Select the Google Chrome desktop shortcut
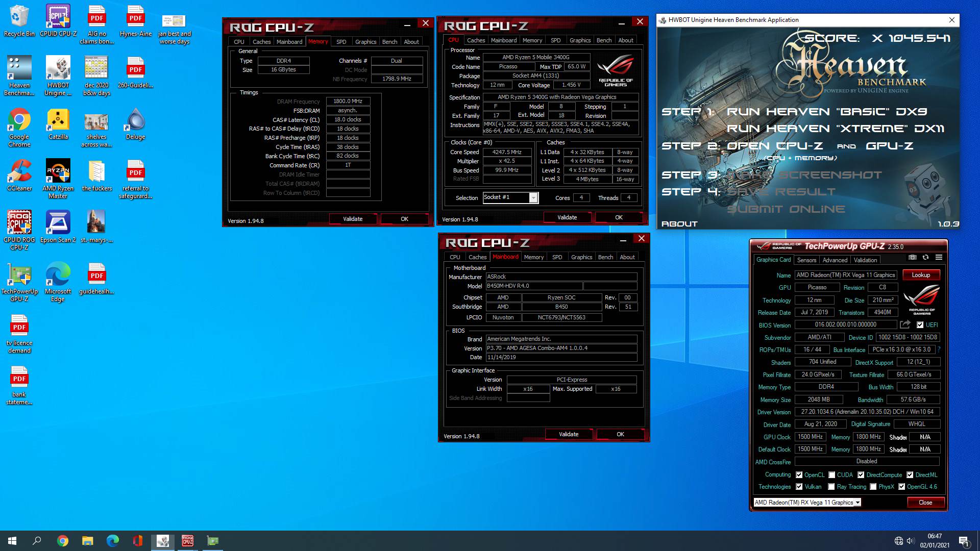 pyautogui.click(x=19, y=128)
